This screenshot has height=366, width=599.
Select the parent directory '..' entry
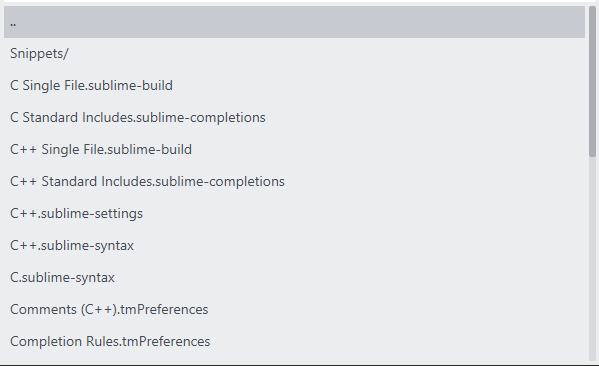click(x=294, y=22)
